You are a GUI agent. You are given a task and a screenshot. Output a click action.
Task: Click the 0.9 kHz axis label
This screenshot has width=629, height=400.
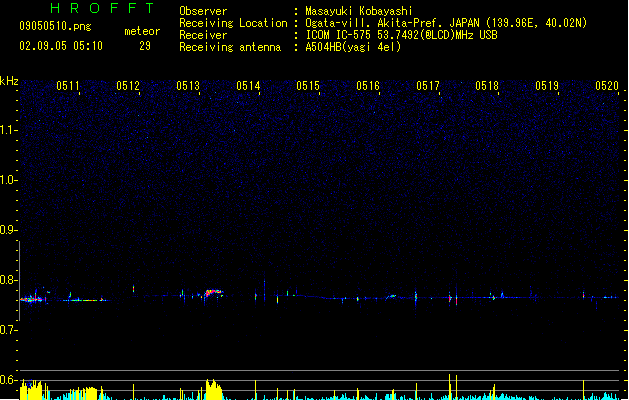coord(9,230)
